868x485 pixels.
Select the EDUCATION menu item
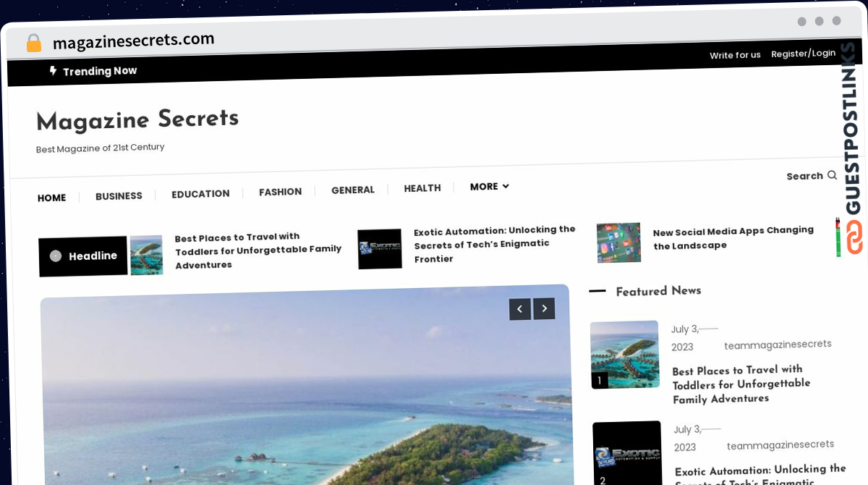pos(200,194)
